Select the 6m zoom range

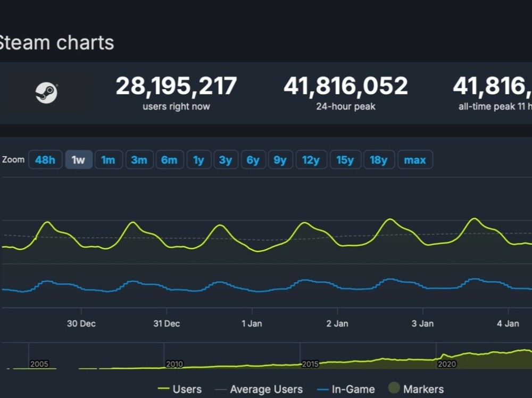[x=169, y=160]
